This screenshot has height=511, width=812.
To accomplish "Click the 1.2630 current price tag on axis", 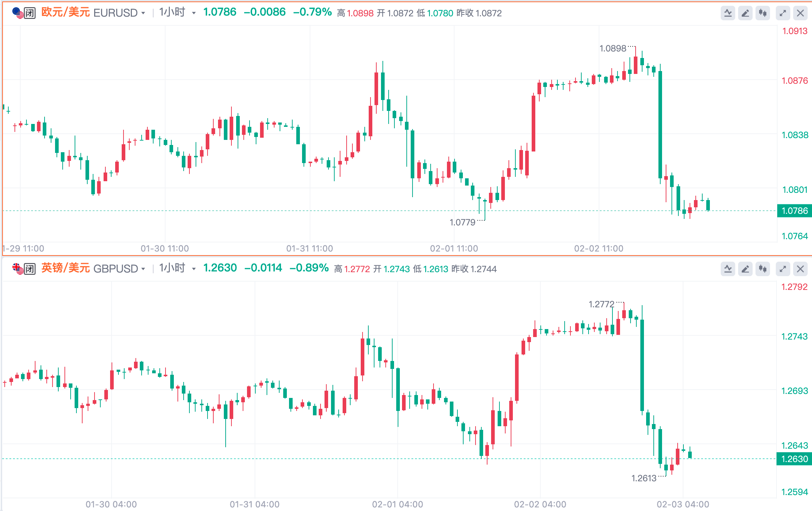I will (794, 459).
